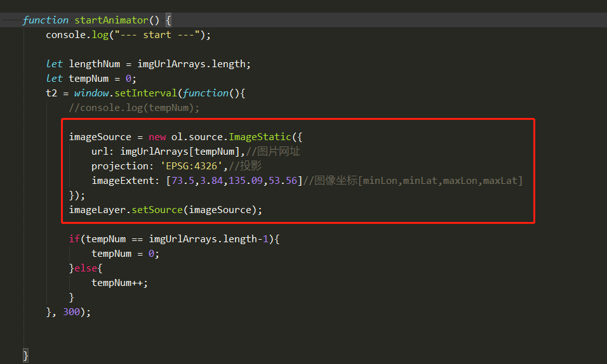Click the "if" keyword in the tempNum condition
Screen dimensions: 607x364
[x=74, y=239]
